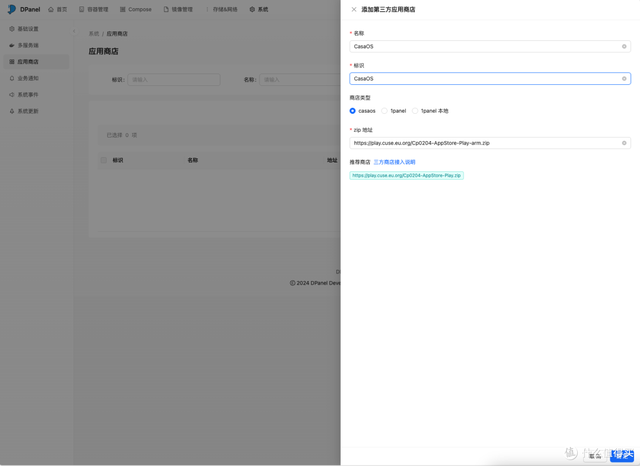Open the 三方商店接入说明 link
Screen dimensions: 640x466
(394, 162)
